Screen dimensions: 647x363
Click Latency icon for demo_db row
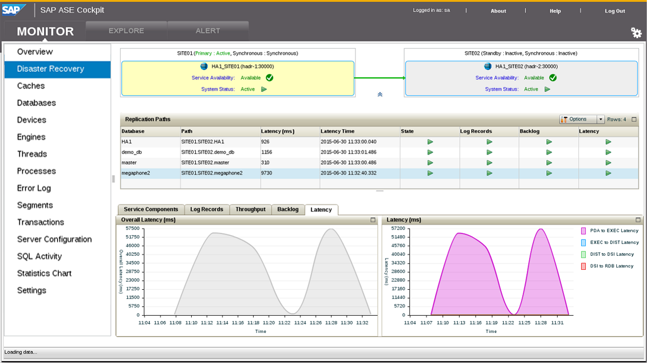(608, 152)
